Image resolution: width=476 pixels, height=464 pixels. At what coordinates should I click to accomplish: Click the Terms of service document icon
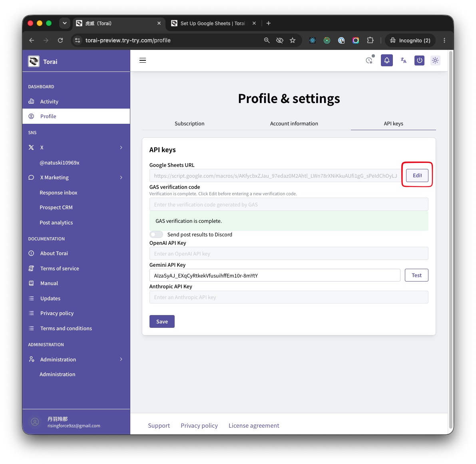click(x=31, y=268)
